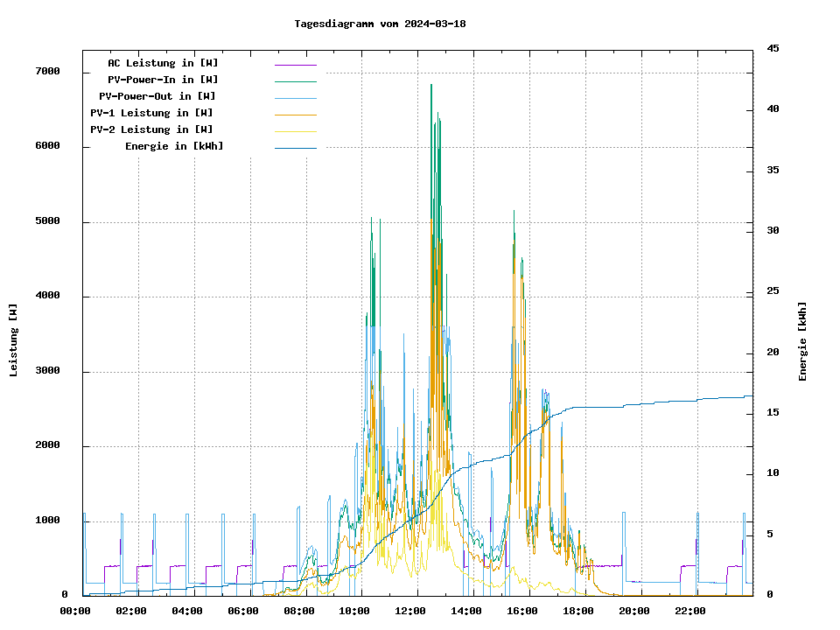
Task: Select the 'PV-Power-In in [W]' legend label
Action: click(x=163, y=80)
